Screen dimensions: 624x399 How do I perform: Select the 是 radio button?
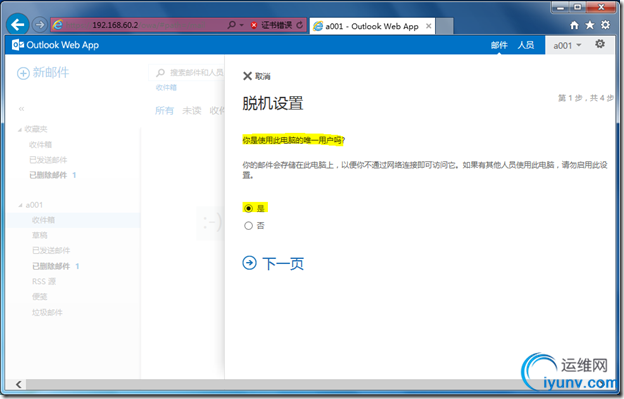pyautogui.click(x=248, y=208)
